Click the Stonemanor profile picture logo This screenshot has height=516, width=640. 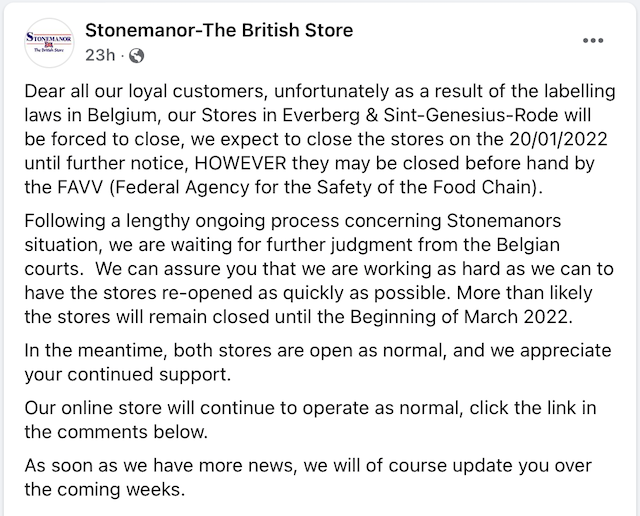[x=49, y=43]
